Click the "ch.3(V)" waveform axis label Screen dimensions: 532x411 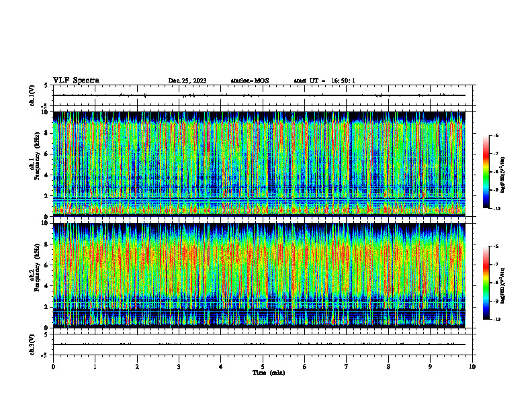coord(32,345)
